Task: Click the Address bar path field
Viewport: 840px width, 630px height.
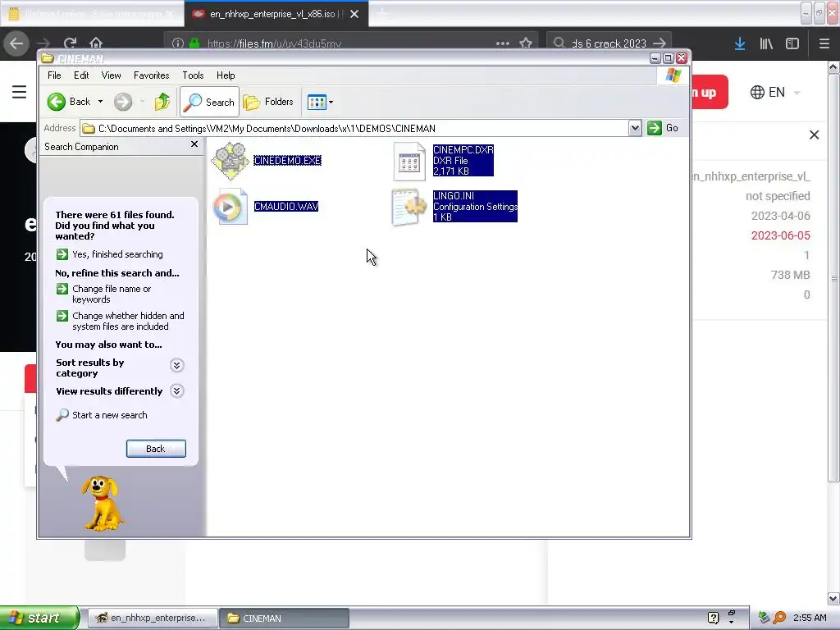Action: (354, 129)
